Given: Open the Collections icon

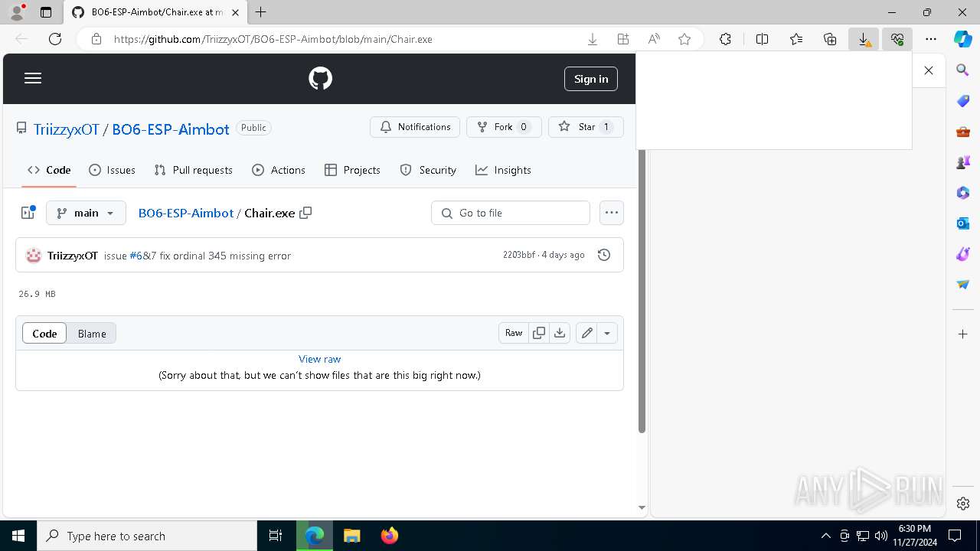Looking at the screenshot, I should tap(830, 39).
